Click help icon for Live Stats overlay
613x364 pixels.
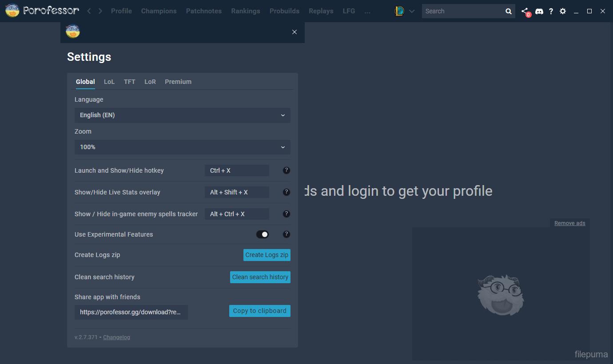287,192
